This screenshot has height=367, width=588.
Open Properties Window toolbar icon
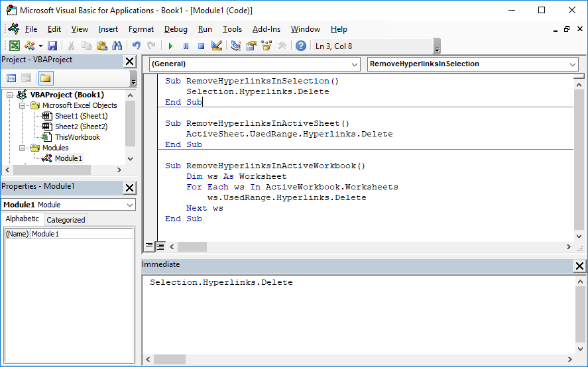(x=251, y=46)
